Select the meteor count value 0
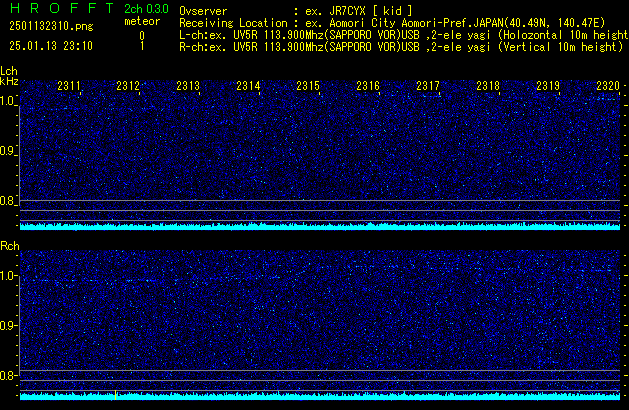This screenshot has height=410, width=629. click(142, 36)
